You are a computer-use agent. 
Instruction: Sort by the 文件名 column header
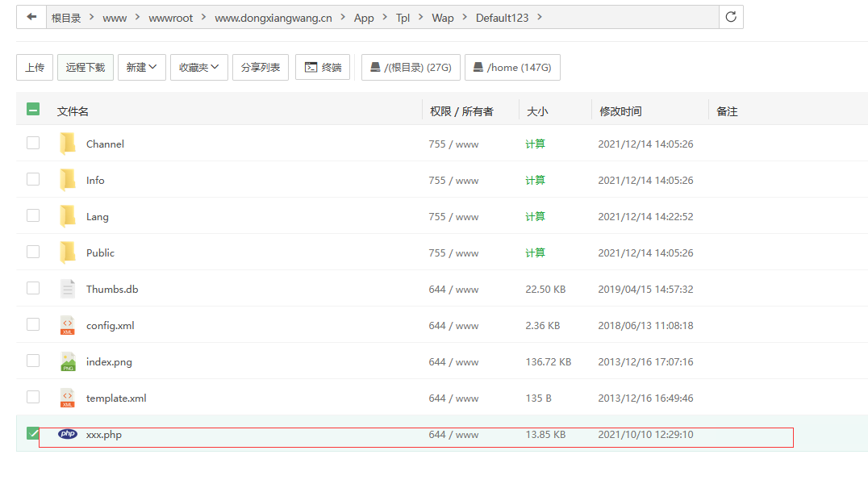[x=73, y=111]
